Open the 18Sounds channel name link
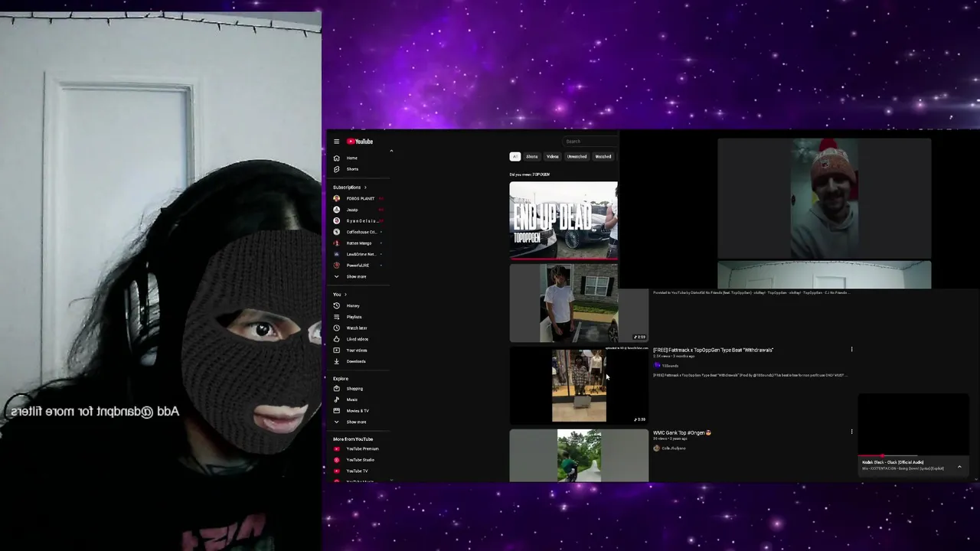Screen dimensions: 980x551 670,366
